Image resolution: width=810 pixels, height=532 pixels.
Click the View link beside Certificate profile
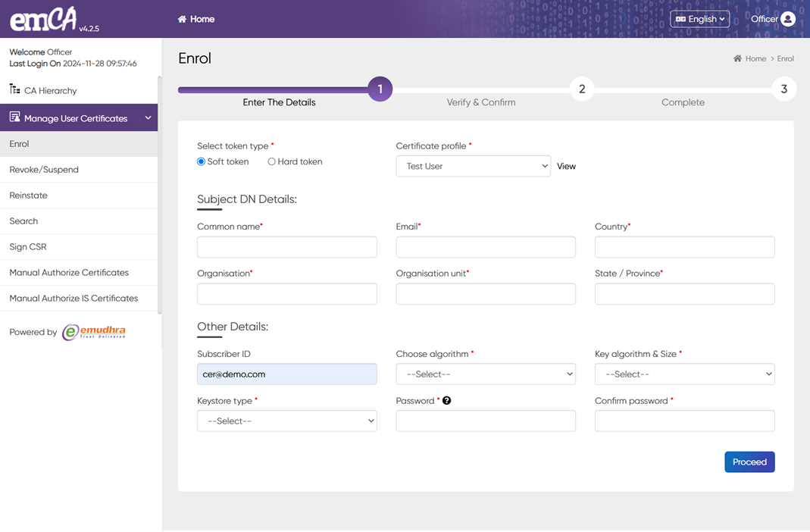[566, 166]
